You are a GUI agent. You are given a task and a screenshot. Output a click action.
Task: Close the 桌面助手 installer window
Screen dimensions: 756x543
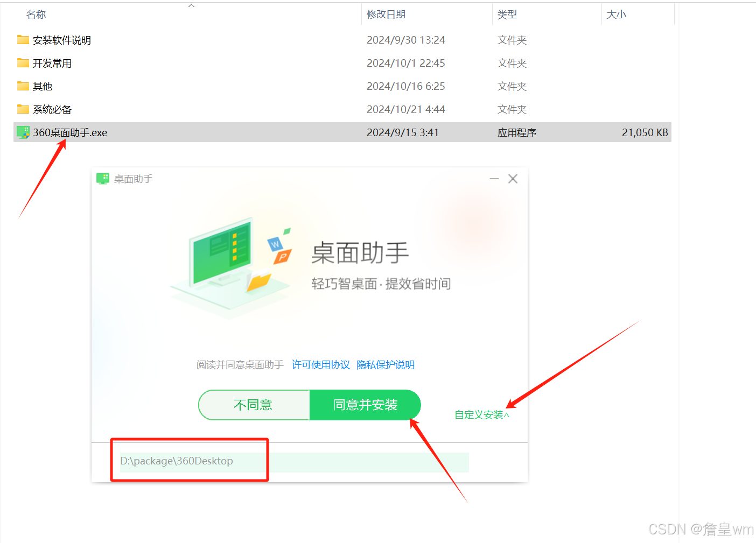[513, 179]
